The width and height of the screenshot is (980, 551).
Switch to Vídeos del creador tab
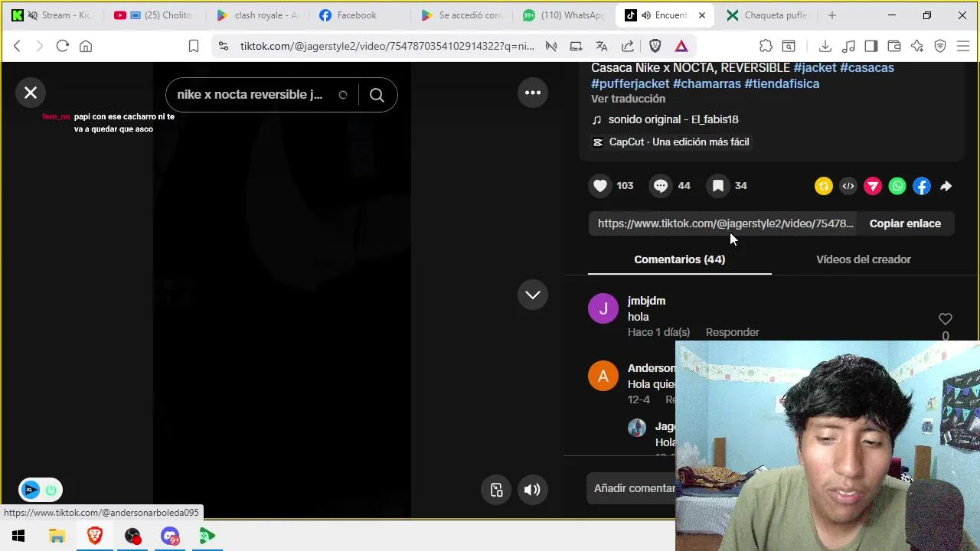864,259
